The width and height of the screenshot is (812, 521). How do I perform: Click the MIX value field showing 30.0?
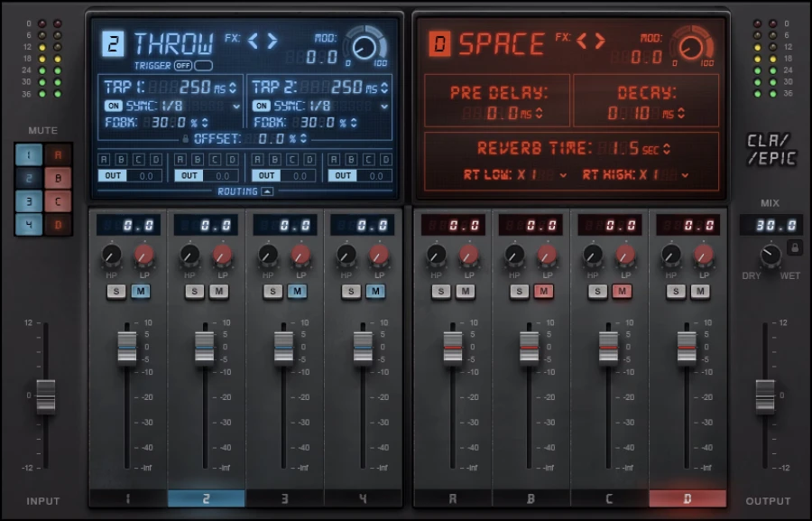point(771,225)
